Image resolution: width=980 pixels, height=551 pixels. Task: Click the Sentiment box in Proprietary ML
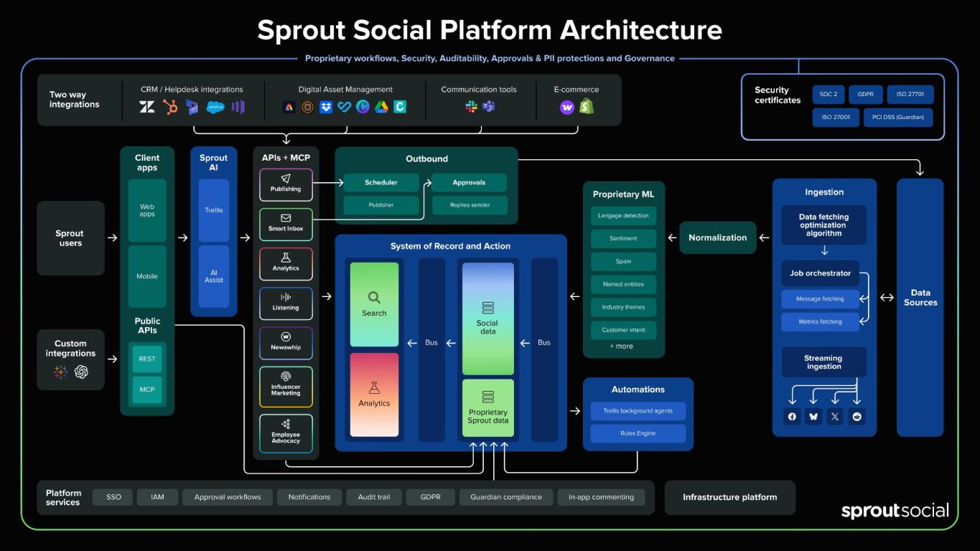pos(623,238)
